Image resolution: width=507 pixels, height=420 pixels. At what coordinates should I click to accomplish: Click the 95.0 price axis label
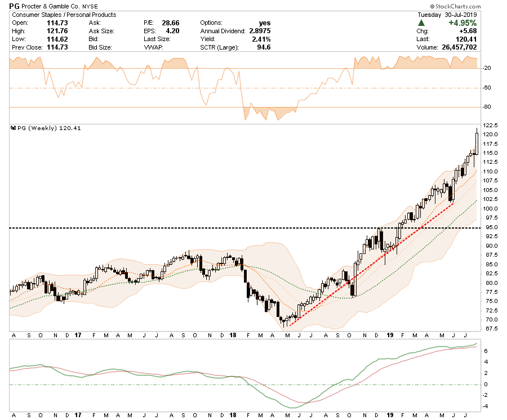coord(491,227)
